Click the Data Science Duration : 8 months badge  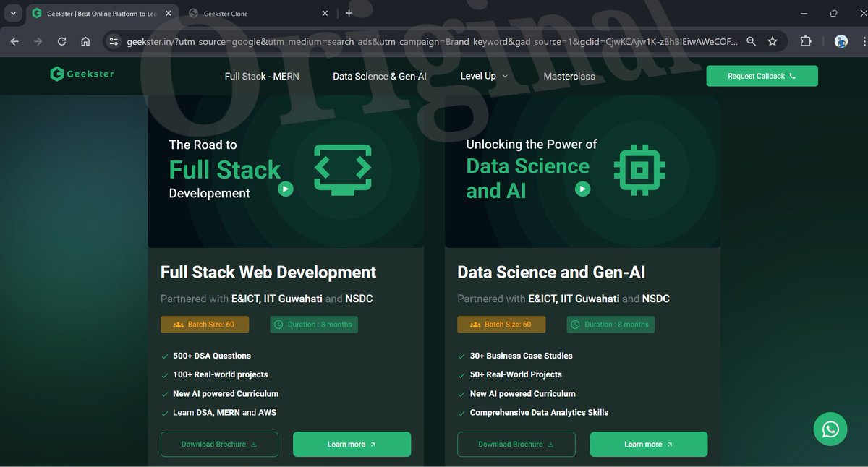coord(610,325)
